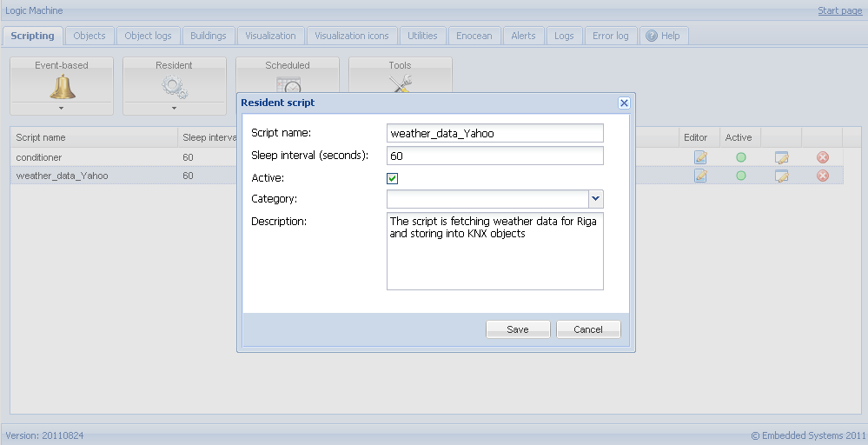
Task: Uncheck the Active checkbox in dialog
Action: pyautogui.click(x=393, y=178)
